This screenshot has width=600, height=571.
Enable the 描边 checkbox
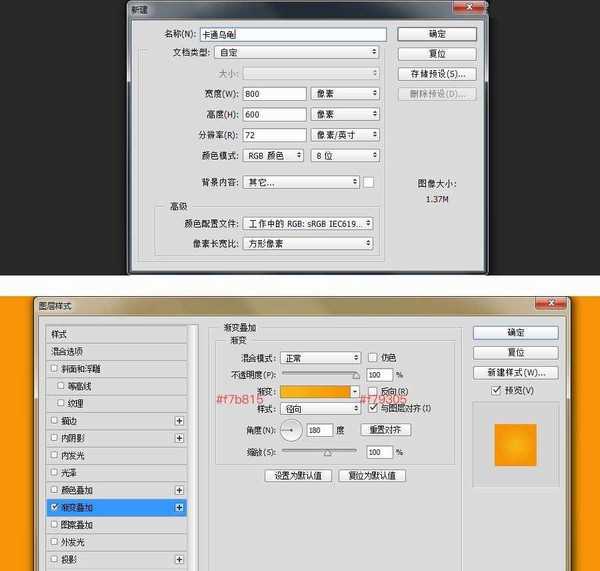click(54, 420)
